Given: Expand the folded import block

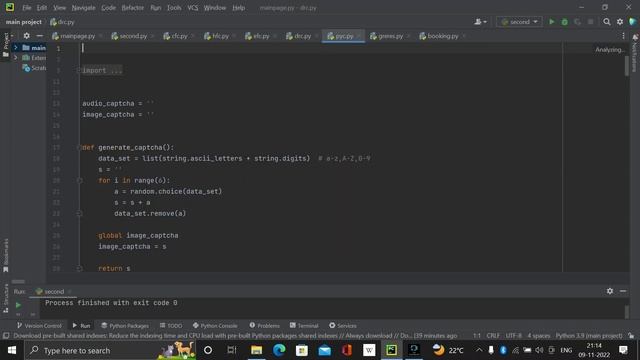Looking at the screenshot, I should pyautogui.click(x=79, y=70).
